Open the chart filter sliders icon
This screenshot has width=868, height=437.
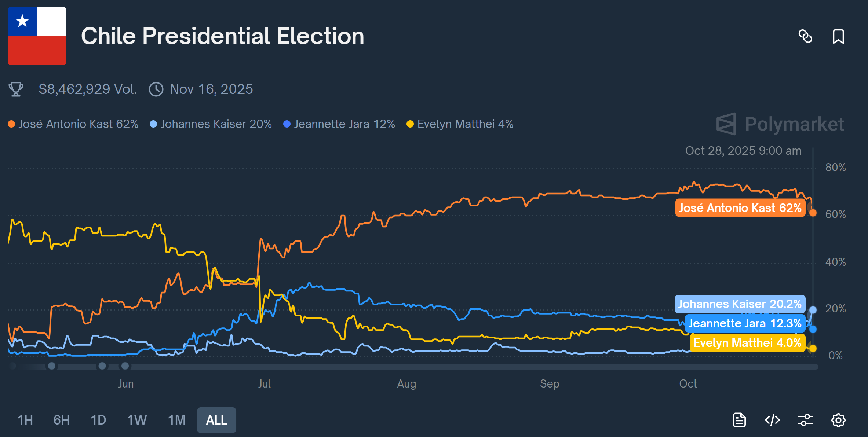pyautogui.click(x=805, y=420)
